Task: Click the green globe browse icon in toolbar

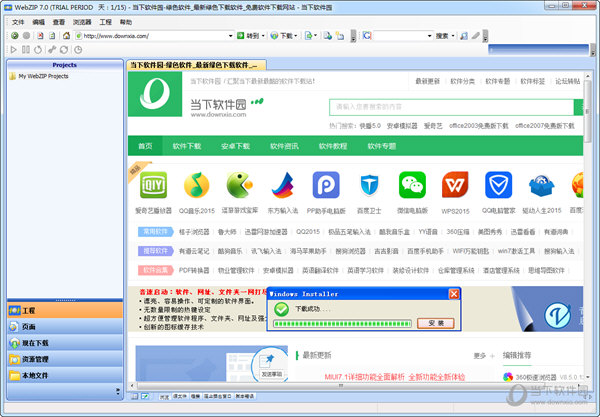Action: tap(15, 36)
